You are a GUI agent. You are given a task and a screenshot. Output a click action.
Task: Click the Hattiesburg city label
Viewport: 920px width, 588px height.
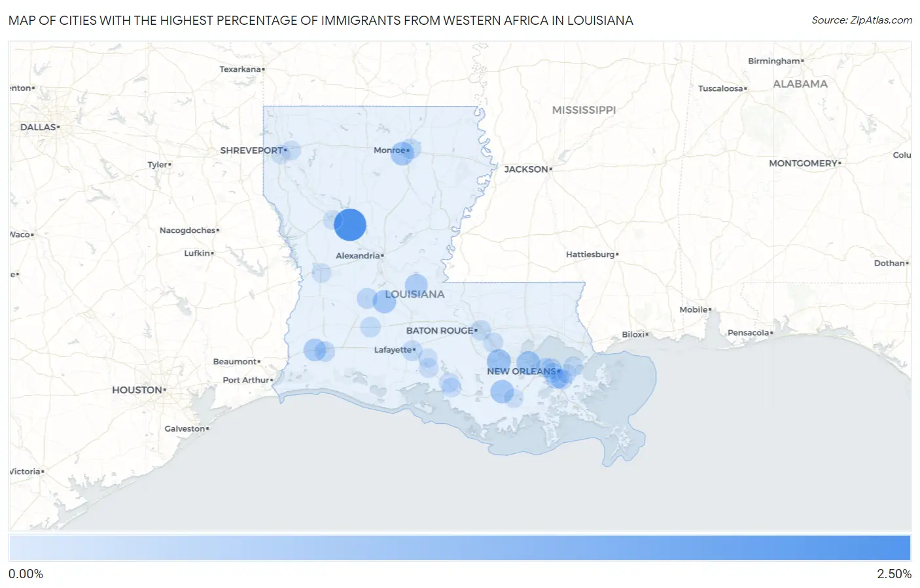(x=590, y=254)
